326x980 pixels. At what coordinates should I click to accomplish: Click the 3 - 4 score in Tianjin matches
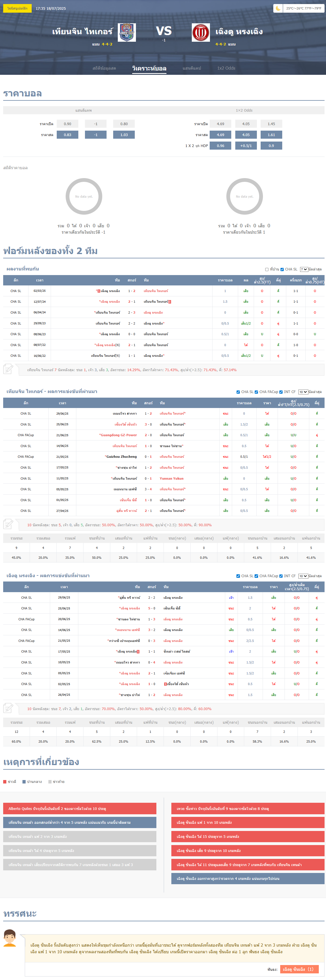[148, 489]
